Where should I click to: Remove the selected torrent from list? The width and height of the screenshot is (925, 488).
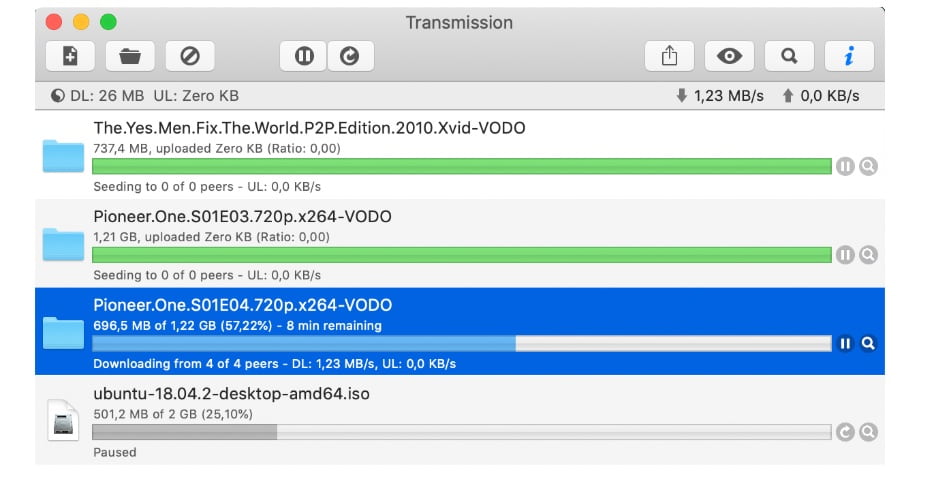[189, 56]
